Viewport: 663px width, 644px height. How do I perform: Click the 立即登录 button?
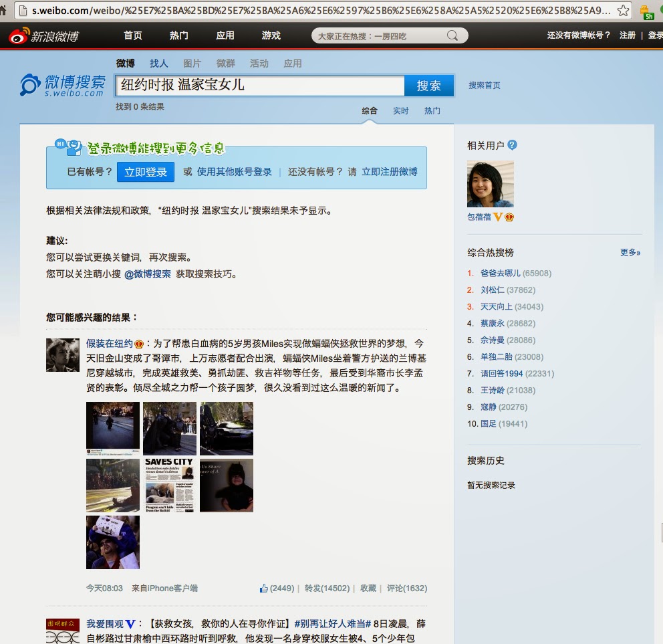pyautogui.click(x=146, y=172)
